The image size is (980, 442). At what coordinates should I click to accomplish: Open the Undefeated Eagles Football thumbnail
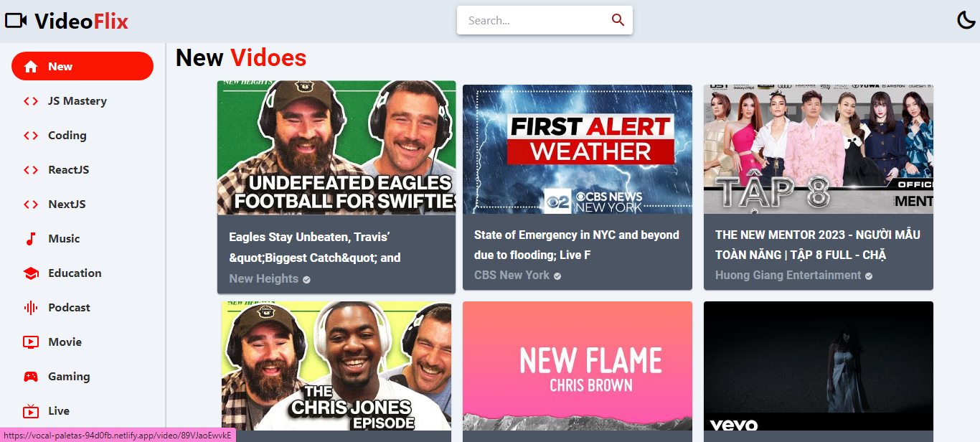(x=336, y=147)
